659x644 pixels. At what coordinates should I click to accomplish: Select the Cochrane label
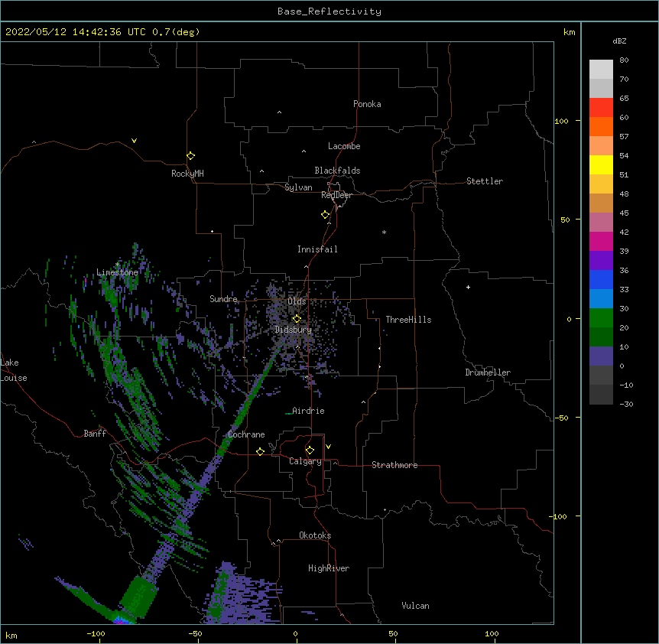click(x=246, y=434)
